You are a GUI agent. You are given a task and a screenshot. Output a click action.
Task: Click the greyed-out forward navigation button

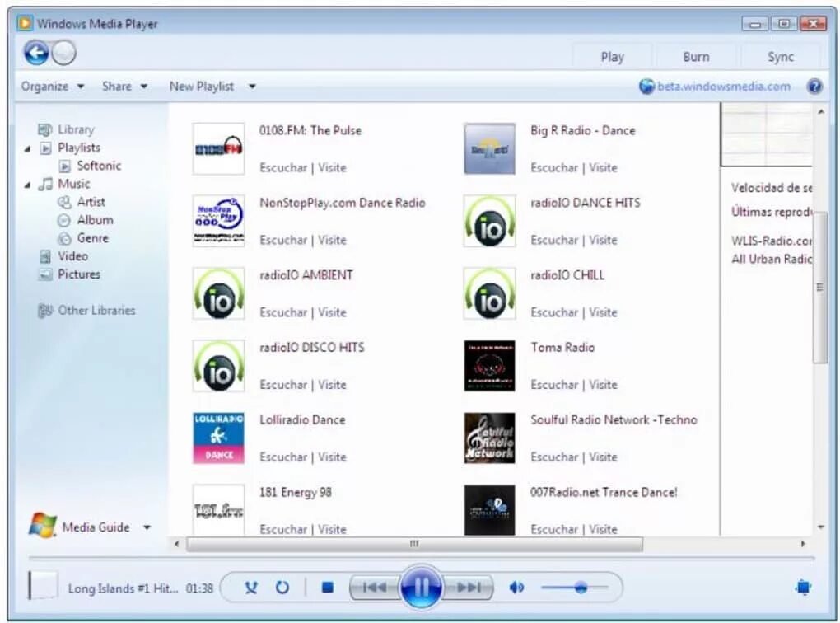64,53
